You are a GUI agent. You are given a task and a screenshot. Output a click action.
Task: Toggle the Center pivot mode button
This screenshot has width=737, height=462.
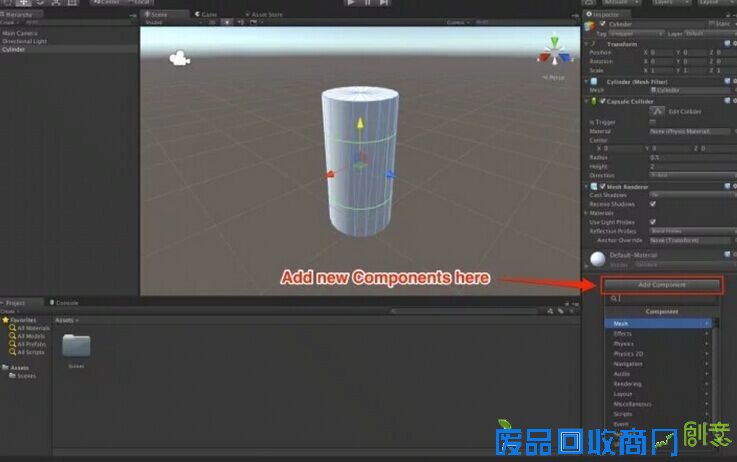tap(108, 2)
